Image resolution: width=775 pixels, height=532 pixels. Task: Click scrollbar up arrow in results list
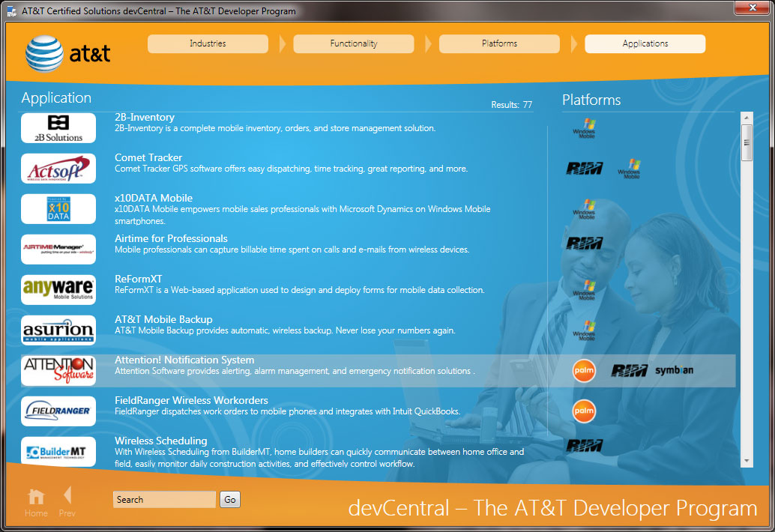[747, 118]
